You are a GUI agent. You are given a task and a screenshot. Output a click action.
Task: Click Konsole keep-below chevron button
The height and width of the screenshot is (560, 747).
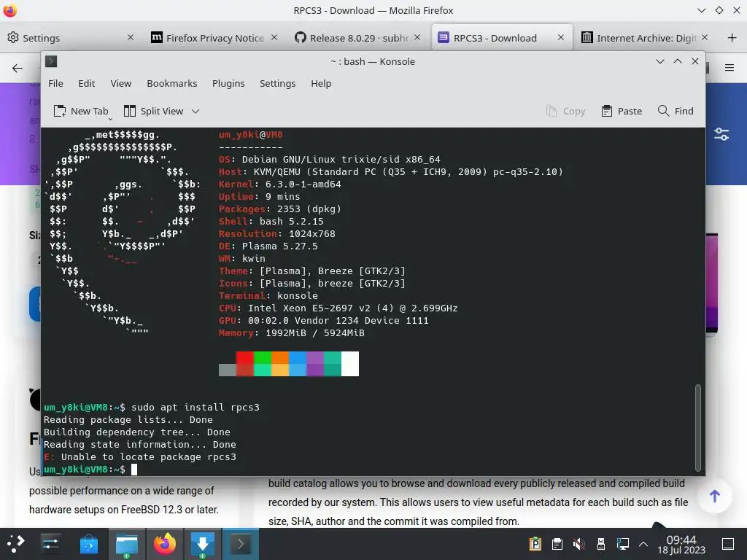pos(659,61)
